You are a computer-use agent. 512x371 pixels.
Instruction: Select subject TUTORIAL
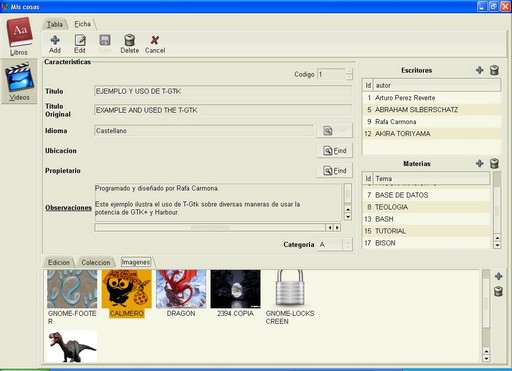[x=426, y=231]
